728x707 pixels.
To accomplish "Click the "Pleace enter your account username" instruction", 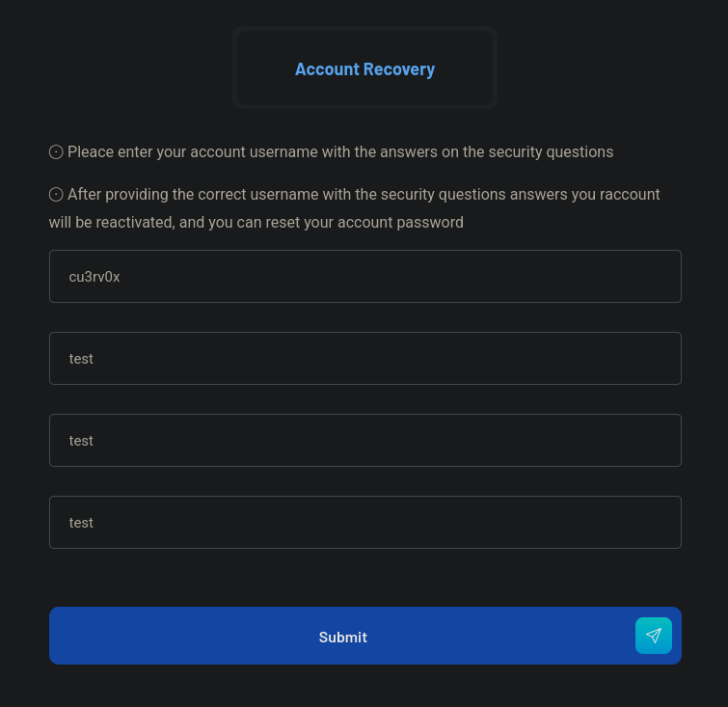I will coord(193,152).
